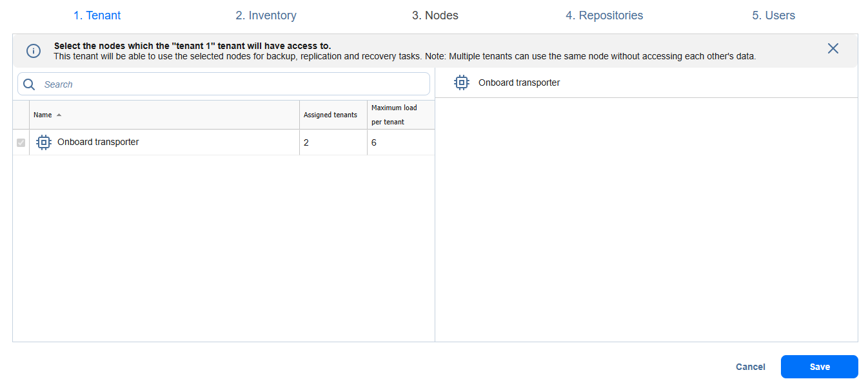The width and height of the screenshot is (868, 388).
Task: Jump to the Users step
Action: tap(773, 15)
